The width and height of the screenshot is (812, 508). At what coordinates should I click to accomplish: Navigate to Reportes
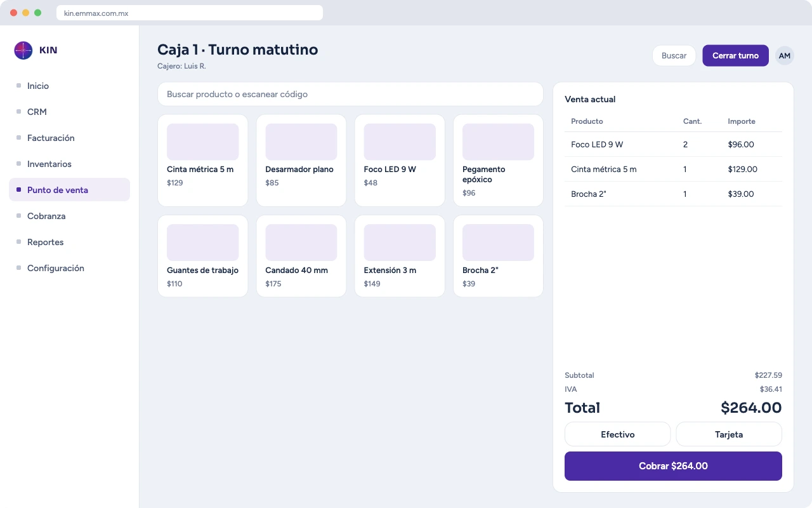(69, 242)
